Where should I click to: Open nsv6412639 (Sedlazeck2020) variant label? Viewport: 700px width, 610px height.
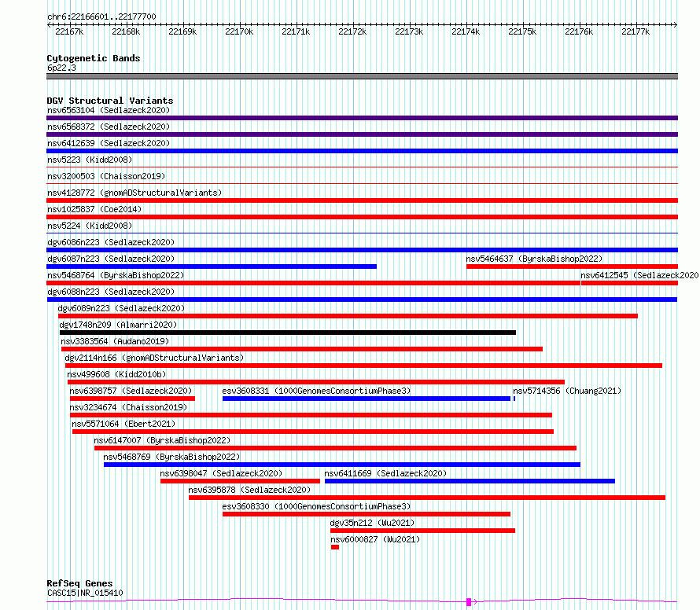[x=109, y=143]
